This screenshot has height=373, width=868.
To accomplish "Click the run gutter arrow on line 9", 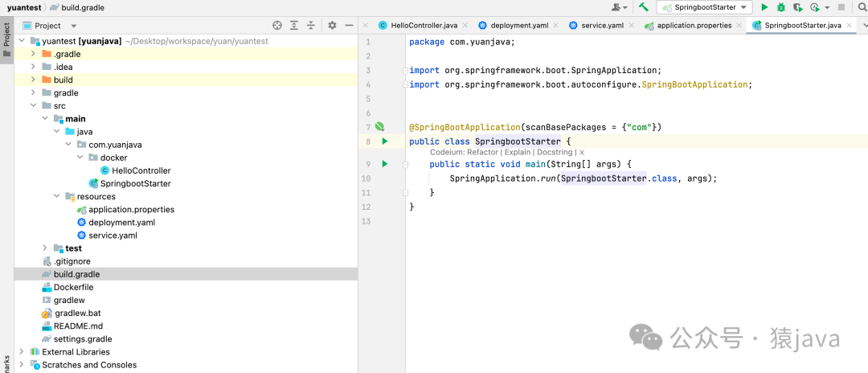I will tap(385, 164).
